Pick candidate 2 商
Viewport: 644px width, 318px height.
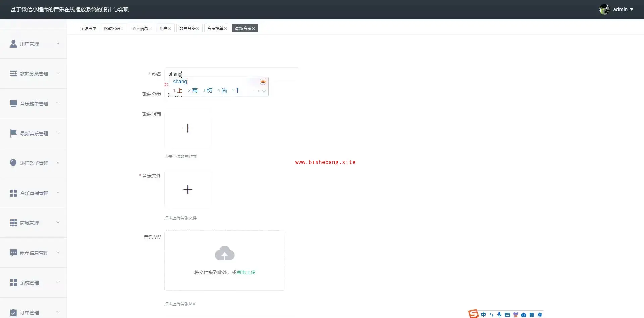[193, 90]
